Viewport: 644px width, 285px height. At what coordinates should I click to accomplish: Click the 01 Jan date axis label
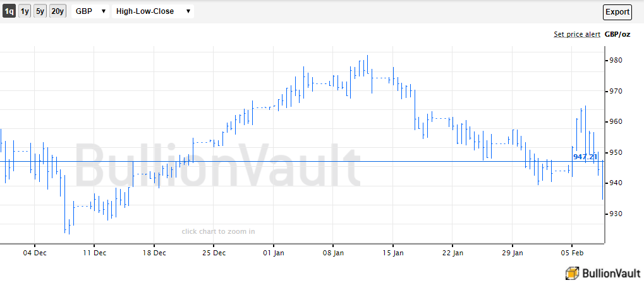273,253
